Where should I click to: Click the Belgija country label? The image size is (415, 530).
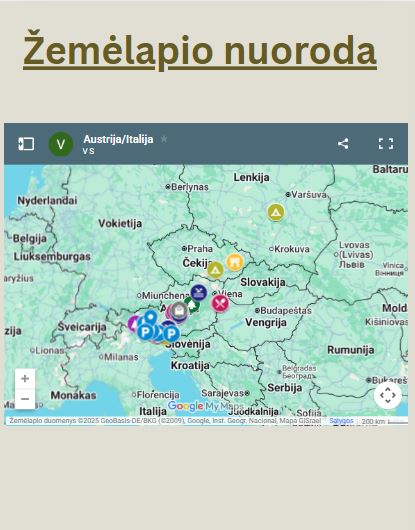[x=29, y=239]
